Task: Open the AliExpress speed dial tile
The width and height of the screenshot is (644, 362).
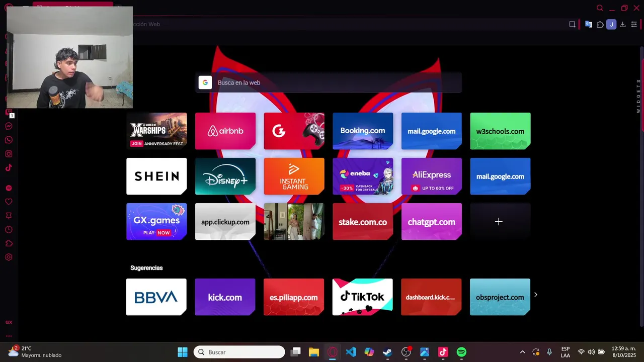Action: tap(432, 176)
